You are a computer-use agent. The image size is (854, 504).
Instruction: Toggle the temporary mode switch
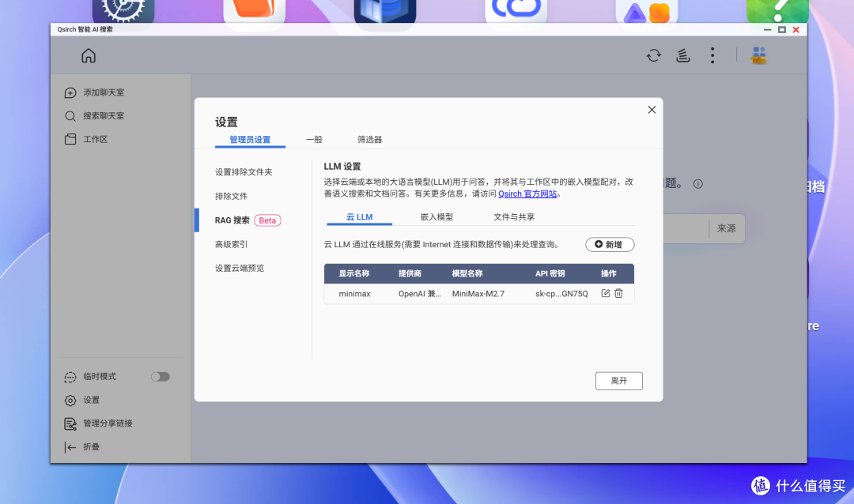point(160,377)
